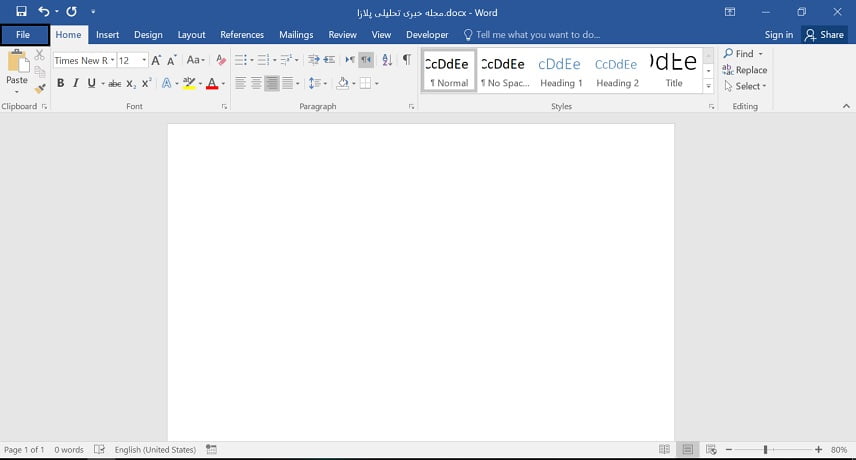Click the Tell me what you want to do box
The height and width of the screenshot is (460, 856).
(532, 34)
